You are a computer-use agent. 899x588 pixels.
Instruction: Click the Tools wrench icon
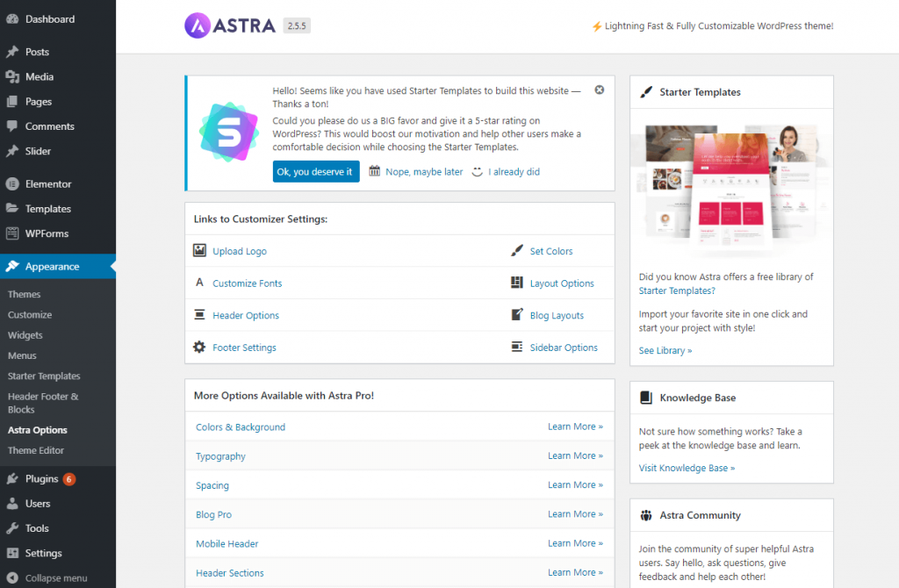point(12,527)
